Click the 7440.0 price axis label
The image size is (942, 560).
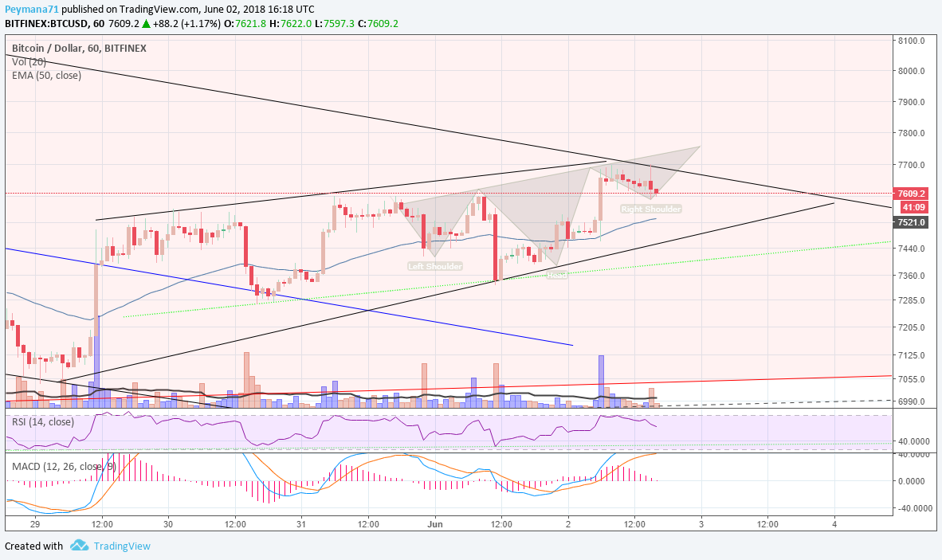coord(911,249)
